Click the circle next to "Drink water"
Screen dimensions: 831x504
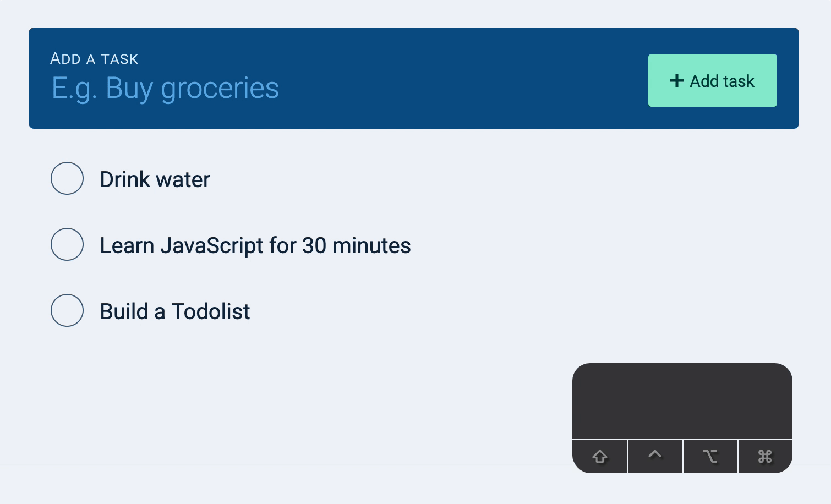(67, 178)
